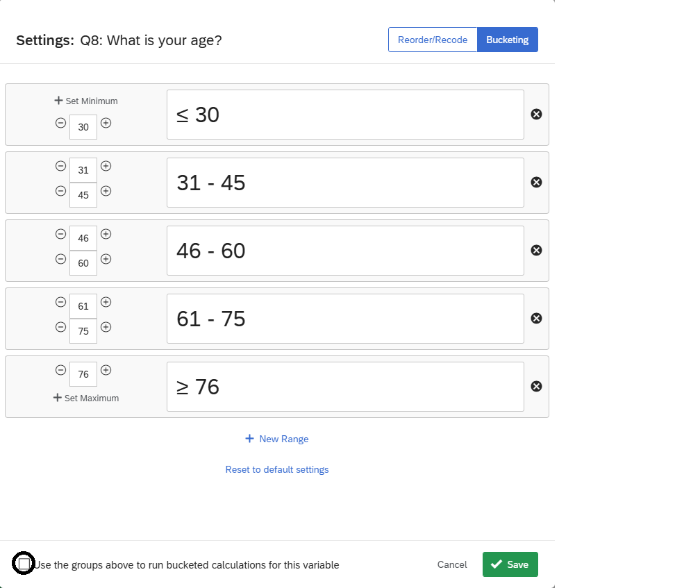Increase the value 45 with its plus icon

[106, 191]
